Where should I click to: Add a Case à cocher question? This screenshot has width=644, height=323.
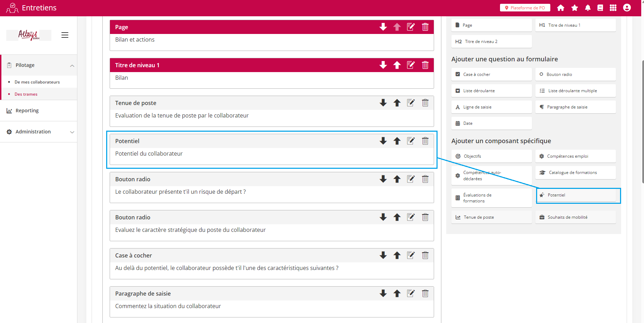coord(491,75)
